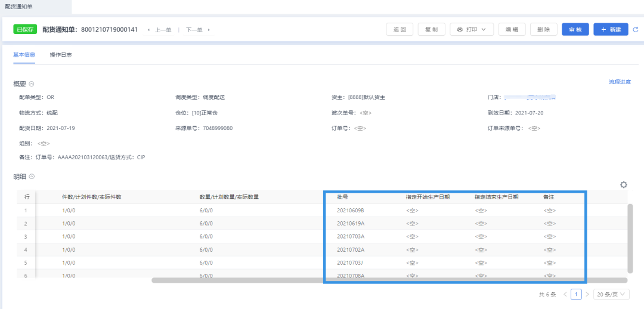Click 数量/计划数量/实际数量 column header
Screen dimensions: 644x309
229,197
